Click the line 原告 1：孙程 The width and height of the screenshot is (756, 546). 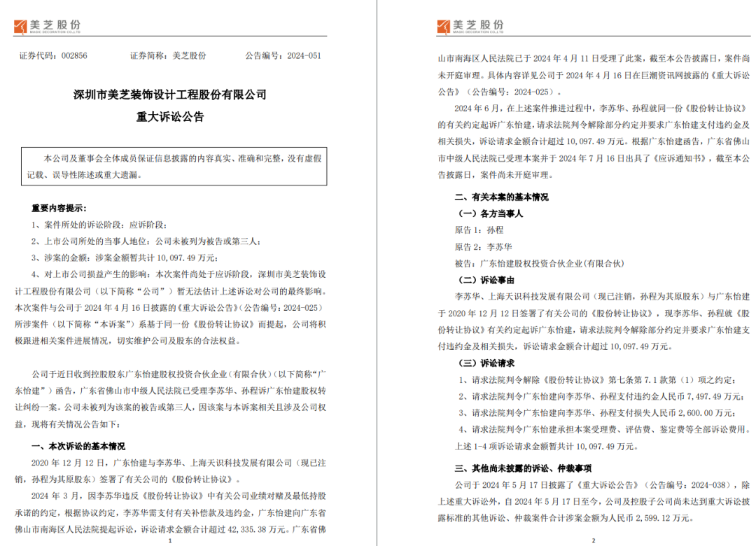click(479, 230)
